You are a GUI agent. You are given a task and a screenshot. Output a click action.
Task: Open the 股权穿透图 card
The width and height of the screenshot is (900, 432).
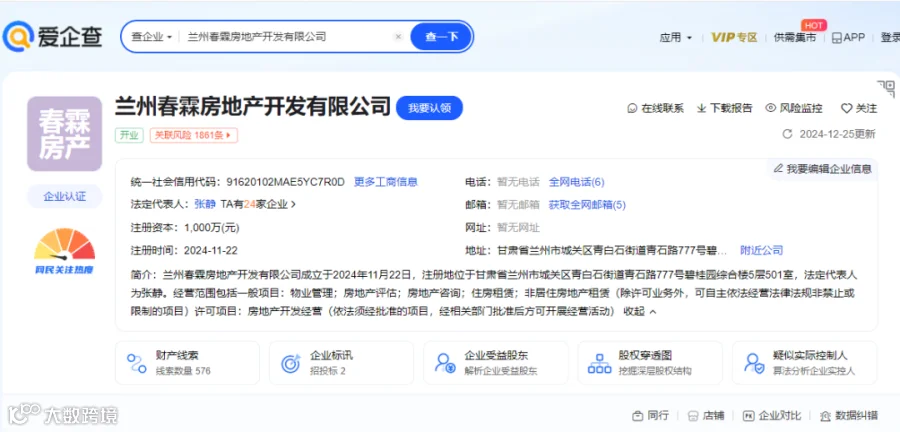pos(650,363)
